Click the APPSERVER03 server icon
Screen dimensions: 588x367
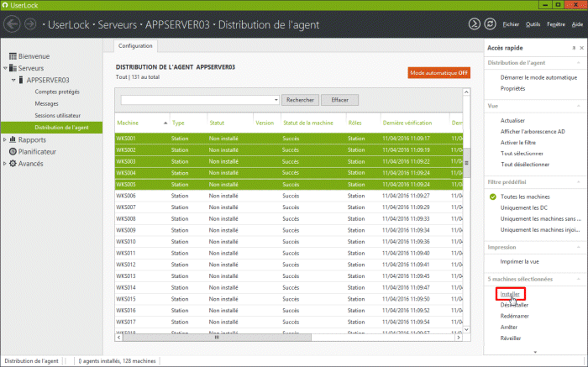pyautogui.click(x=21, y=80)
